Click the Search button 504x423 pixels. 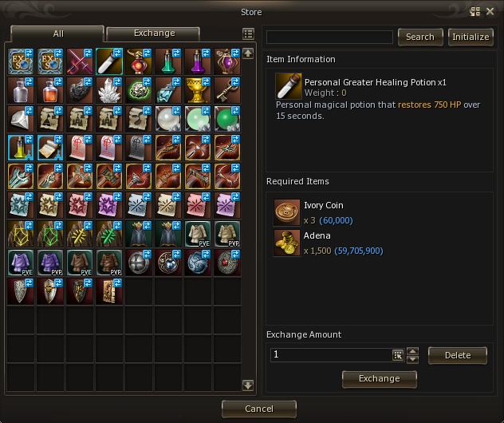420,37
